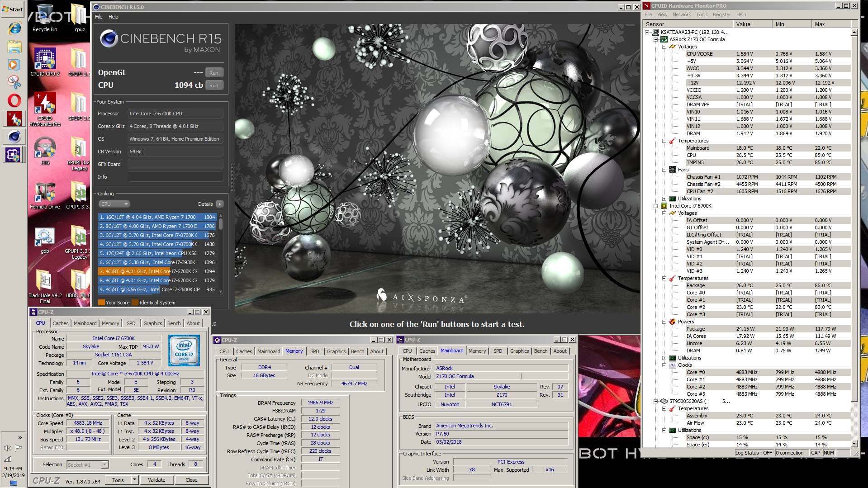Select ranking row 9 Core i7-2600K
Viewport: 868px width, 488px height.
[x=157, y=289]
